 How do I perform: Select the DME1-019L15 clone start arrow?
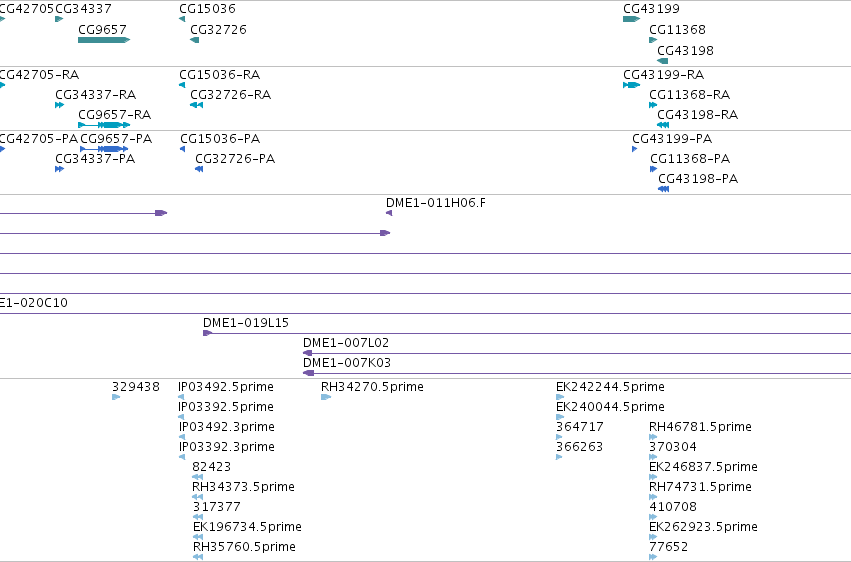pos(207,333)
